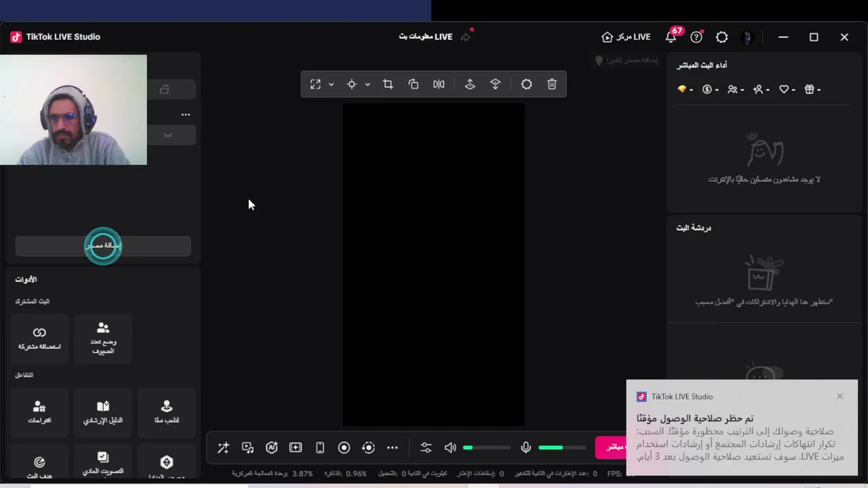Click the viewers count stat icon
The height and width of the screenshot is (488, 868).
[x=736, y=89]
